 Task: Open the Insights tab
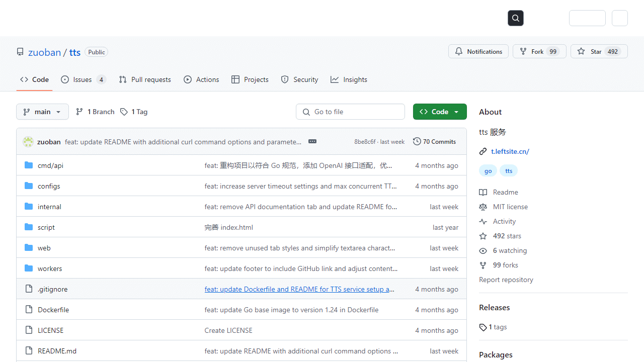[x=349, y=79]
